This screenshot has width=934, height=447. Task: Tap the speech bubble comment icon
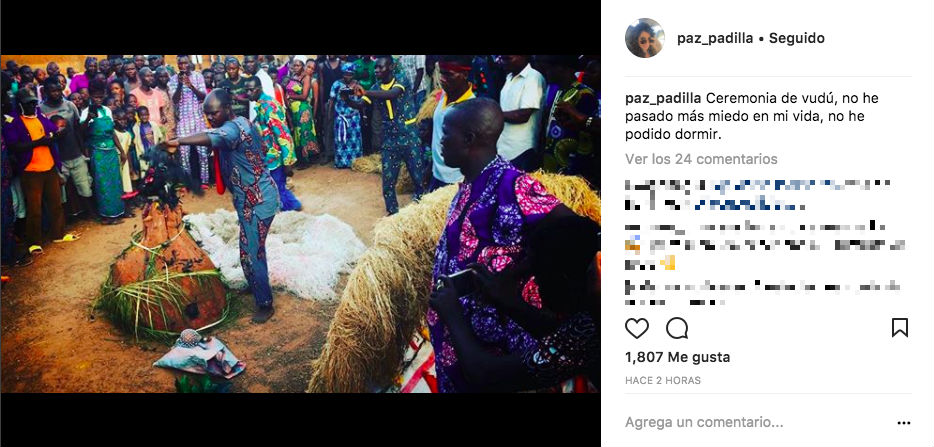(x=677, y=328)
